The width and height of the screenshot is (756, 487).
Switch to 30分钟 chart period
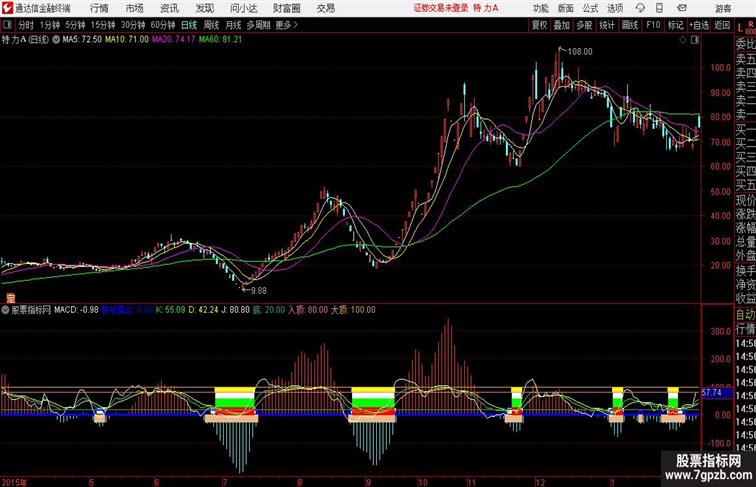pyautogui.click(x=133, y=25)
